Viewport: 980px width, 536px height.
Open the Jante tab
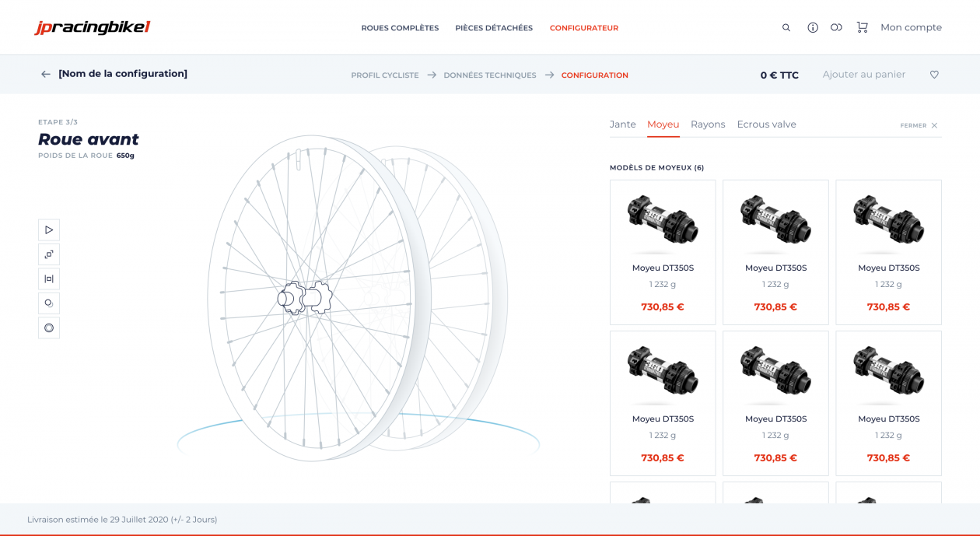623,124
